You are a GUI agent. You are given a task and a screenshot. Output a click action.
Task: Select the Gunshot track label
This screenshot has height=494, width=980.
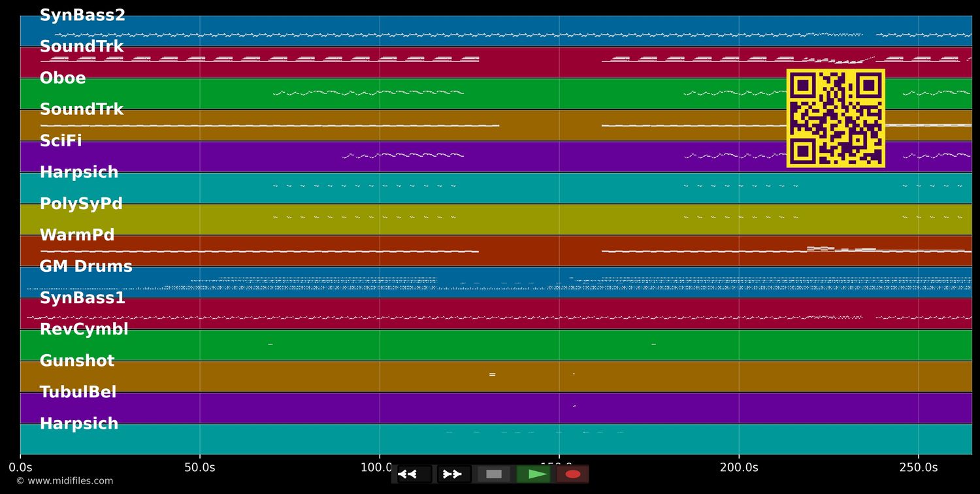coord(77,361)
